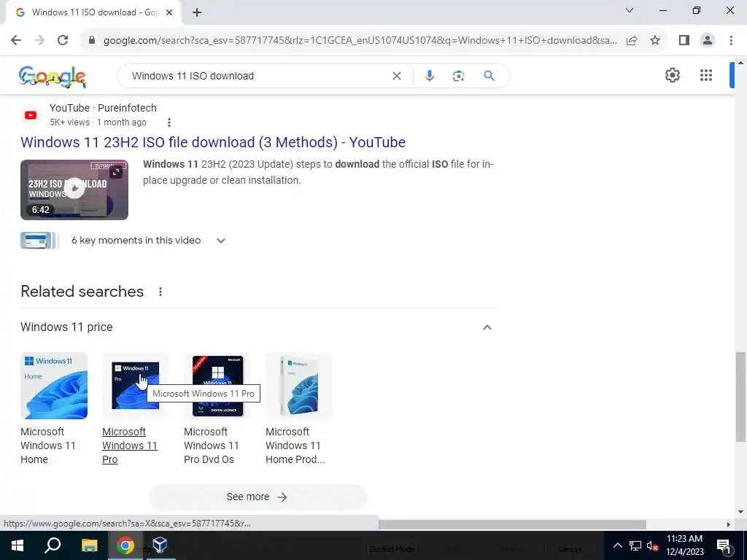The height and width of the screenshot is (560, 747).
Task: Open muted volume tray icon
Action: 652,545
